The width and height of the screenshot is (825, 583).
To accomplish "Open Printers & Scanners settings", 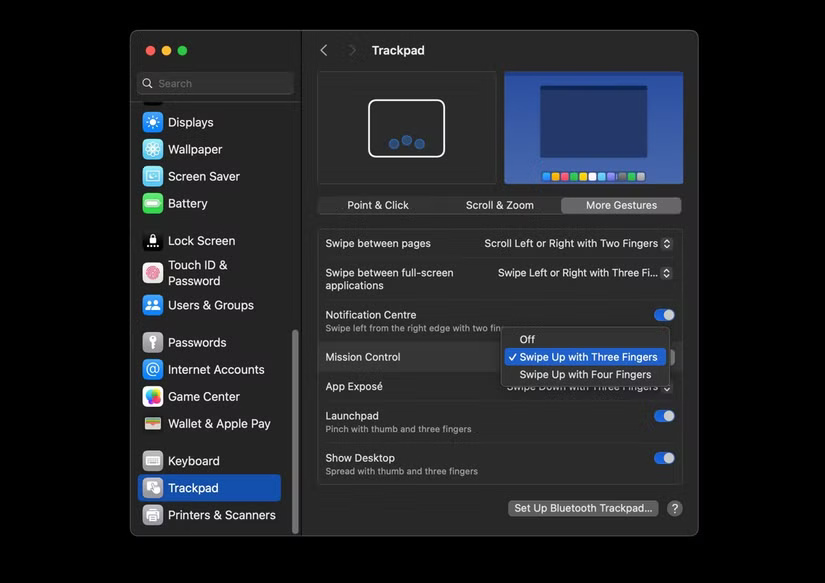I will [217, 515].
